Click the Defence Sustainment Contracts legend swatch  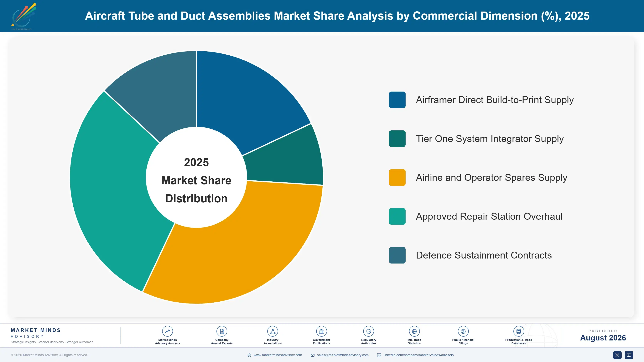click(397, 255)
